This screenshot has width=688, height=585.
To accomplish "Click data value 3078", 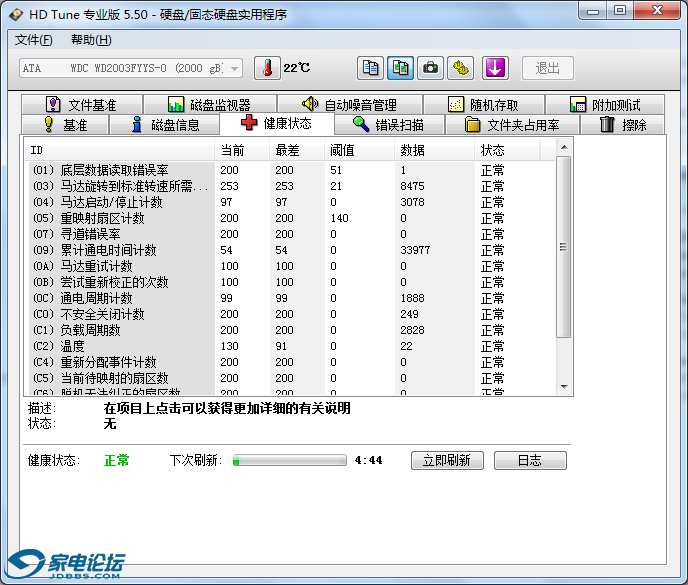I will click(x=412, y=202).
